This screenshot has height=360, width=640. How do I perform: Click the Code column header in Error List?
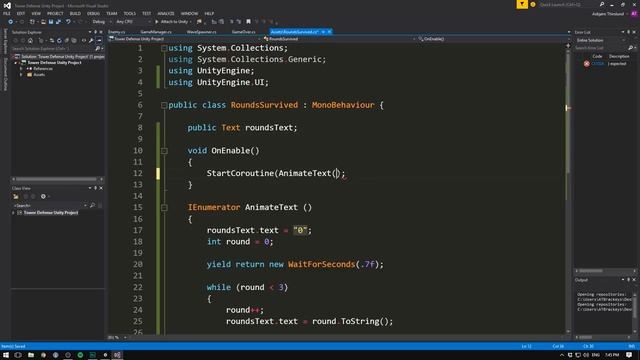click(x=597, y=56)
